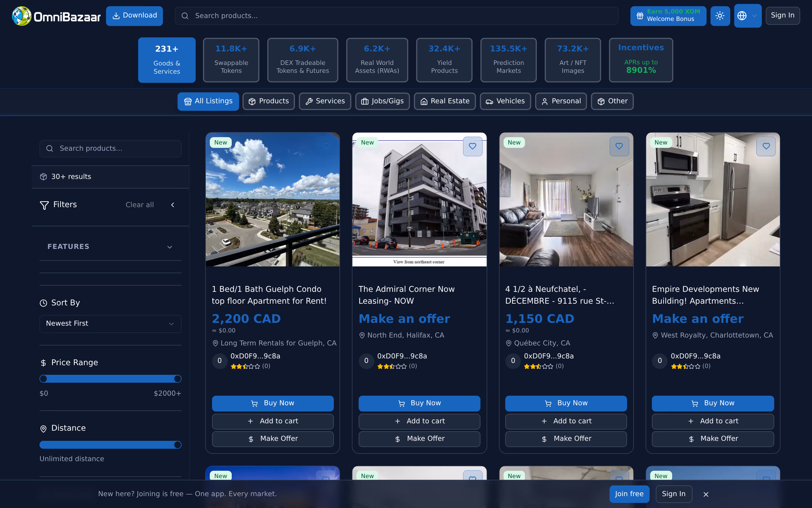
Task: Click Sign In in the header
Action: [x=782, y=16]
